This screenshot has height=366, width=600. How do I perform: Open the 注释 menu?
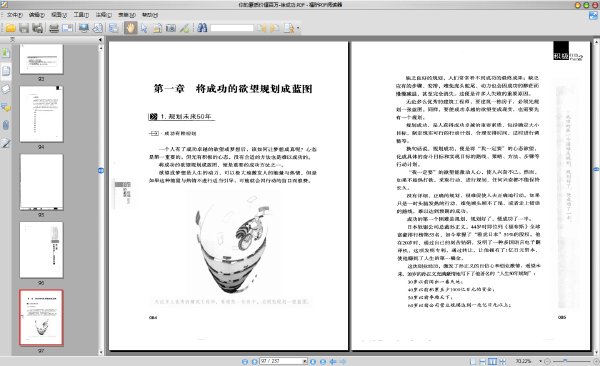(x=104, y=15)
